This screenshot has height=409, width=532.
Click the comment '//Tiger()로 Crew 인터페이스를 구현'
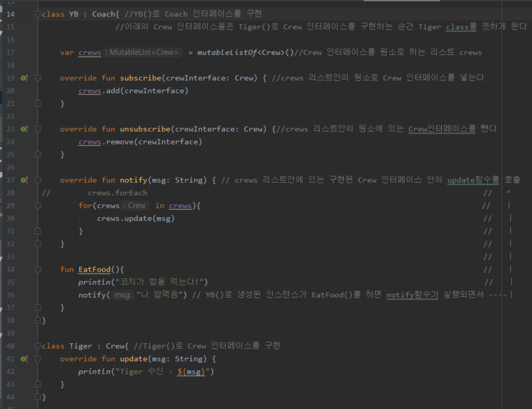point(207,346)
